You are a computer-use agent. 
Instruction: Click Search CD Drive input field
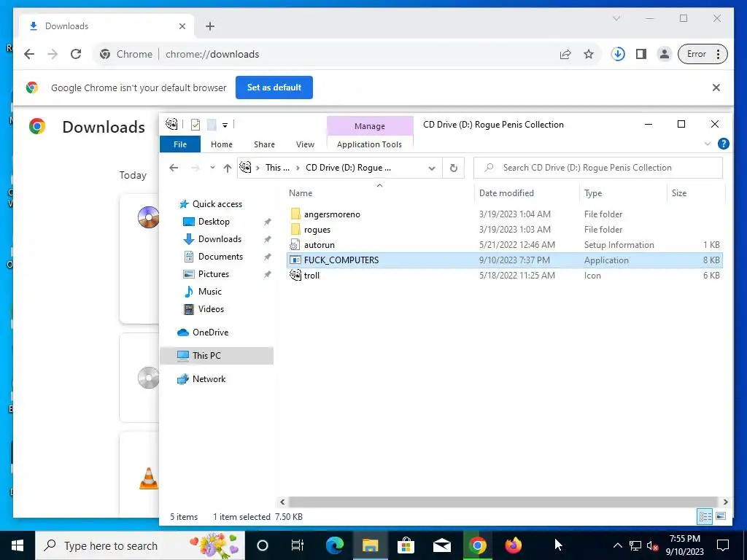tap(598, 168)
